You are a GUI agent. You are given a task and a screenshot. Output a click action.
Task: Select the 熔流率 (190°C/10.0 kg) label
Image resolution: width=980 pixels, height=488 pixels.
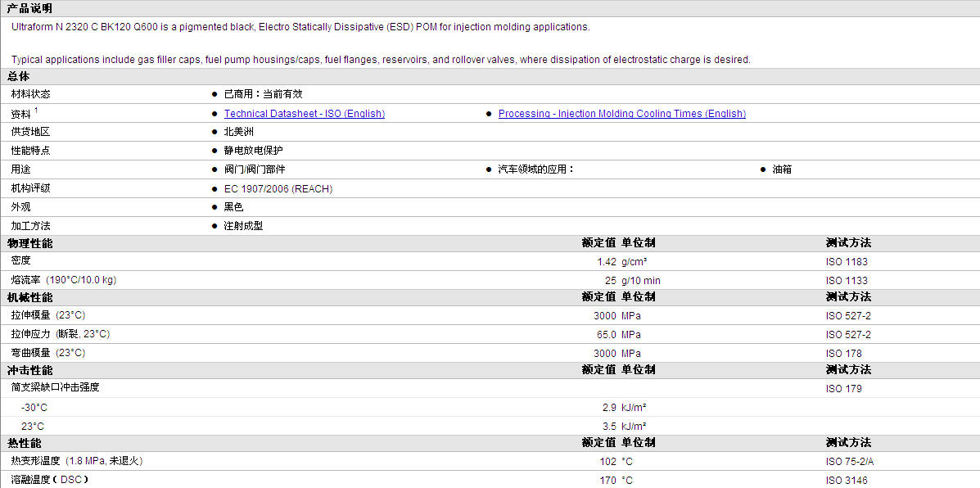64,280
